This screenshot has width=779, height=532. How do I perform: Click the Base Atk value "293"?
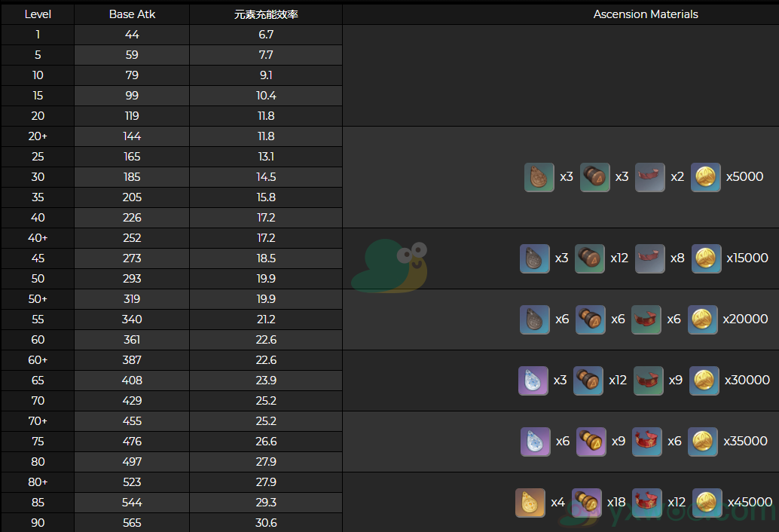[x=132, y=279]
